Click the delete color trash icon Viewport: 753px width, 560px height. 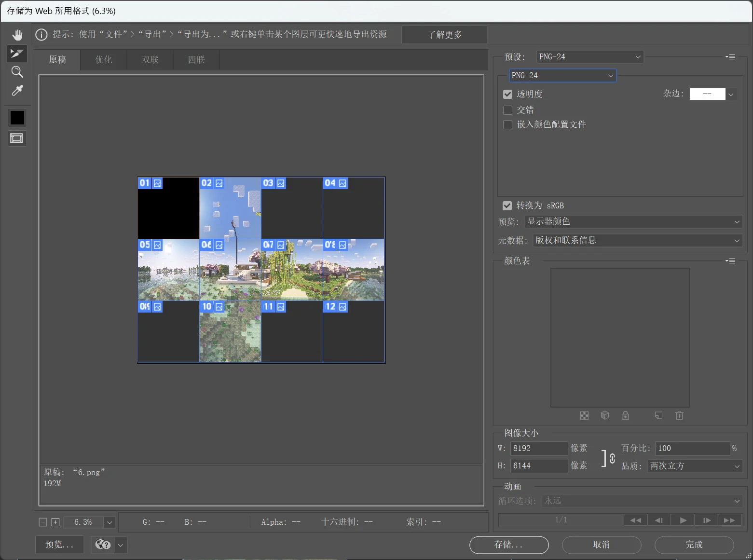[x=679, y=415]
